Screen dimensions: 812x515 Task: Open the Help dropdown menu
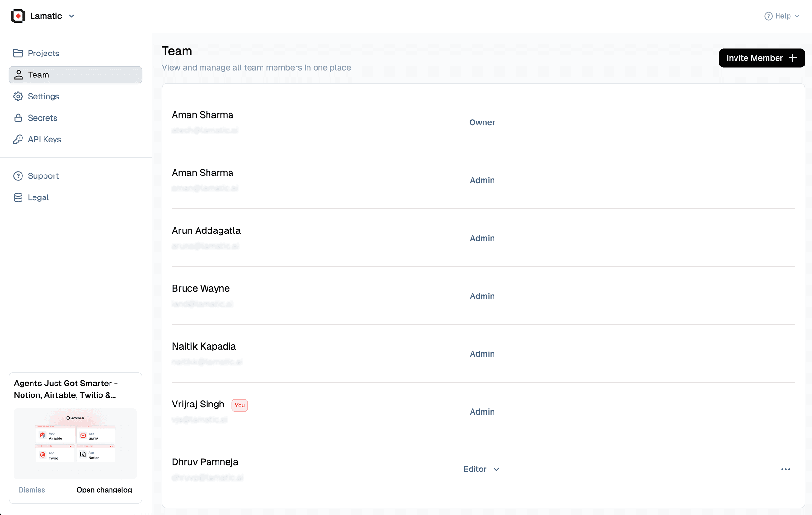point(781,16)
